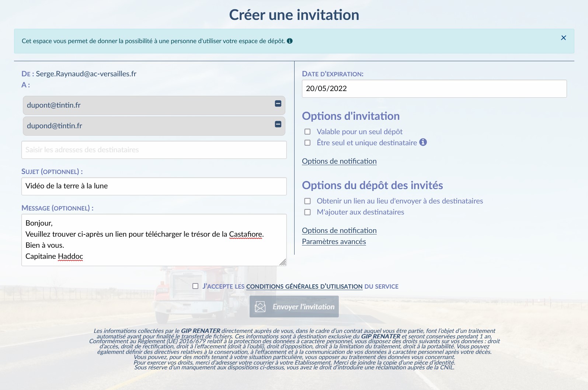Image resolution: width=588 pixels, height=390 pixels.
Task: Expand guest deposit 'Options de notification' link
Action: click(x=339, y=230)
